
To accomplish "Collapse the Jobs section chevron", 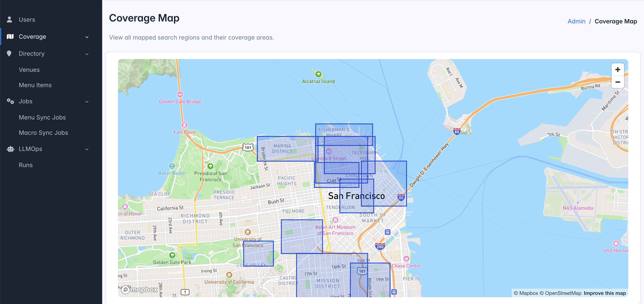I will point(87,102).
